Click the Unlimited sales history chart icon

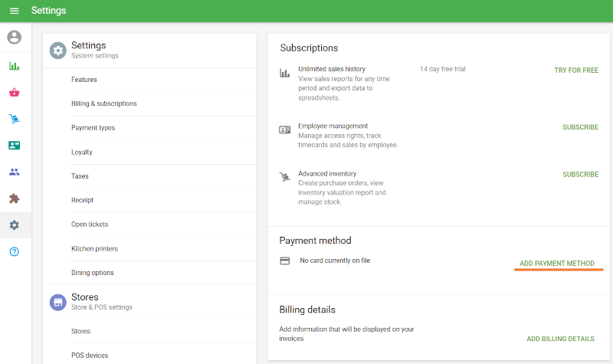(x=284, y=73)
